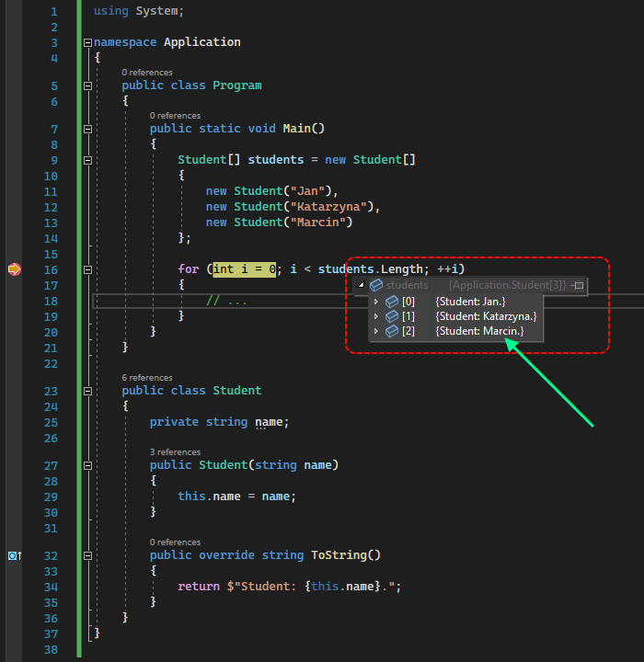
Task: Expand the Marcin student entry arrow
Action: 375,331
